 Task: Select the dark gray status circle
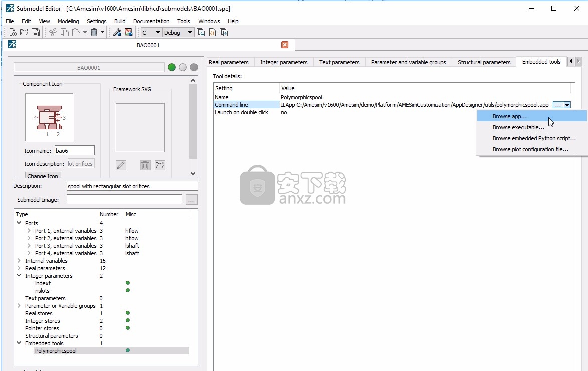(x=194, y=67)
